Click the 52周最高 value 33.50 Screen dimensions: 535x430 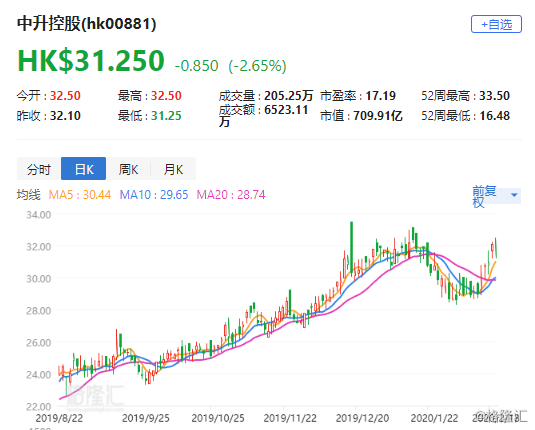494,96
